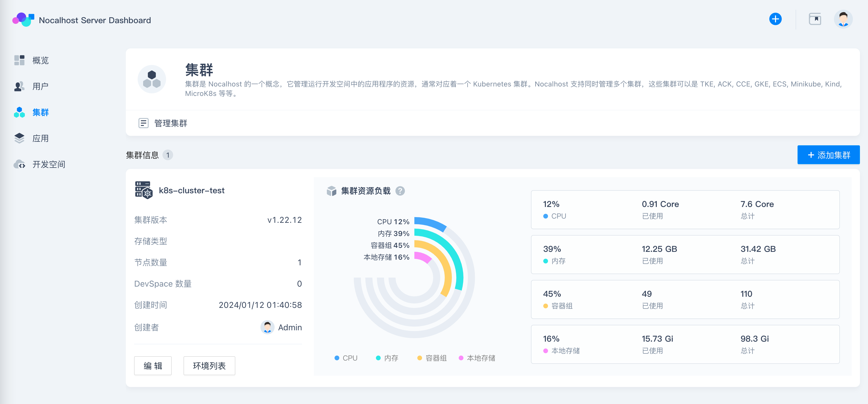Click the cluster hexagons icon in sidebar
Viewport: 868px width, 404px height.
coord(20,112)
